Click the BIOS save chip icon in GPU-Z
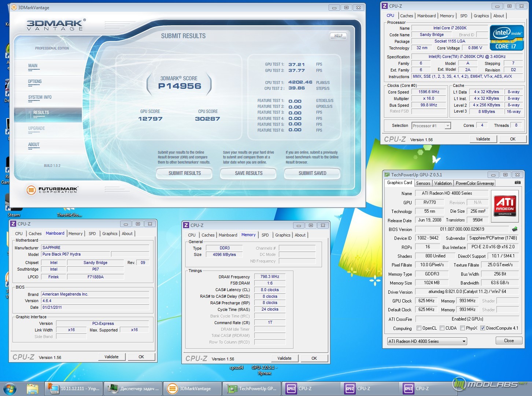Screen dimensions: 532x396 click(x=515, y=229)
